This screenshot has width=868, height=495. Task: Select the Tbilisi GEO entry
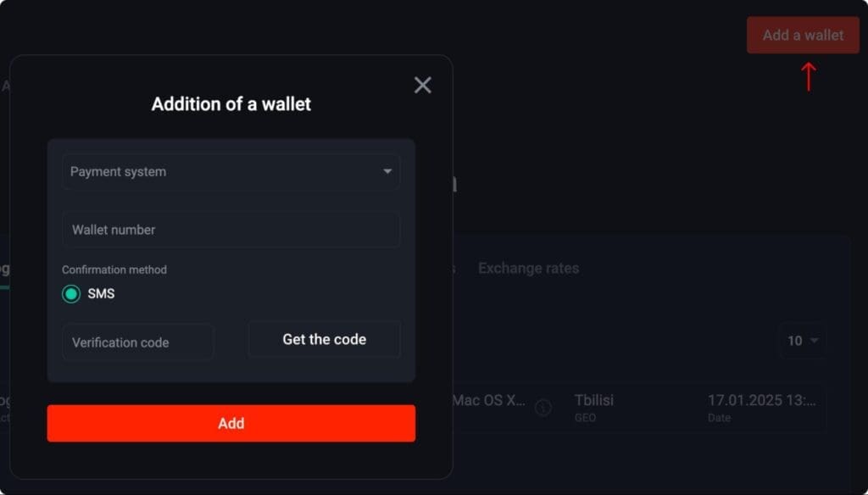coord(594,407)
